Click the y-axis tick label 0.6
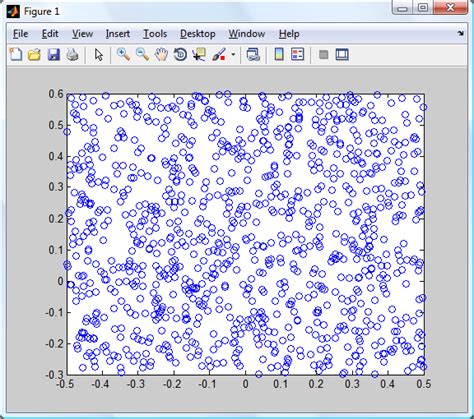This screenshot has height=419, width=474. click(56, 94)
